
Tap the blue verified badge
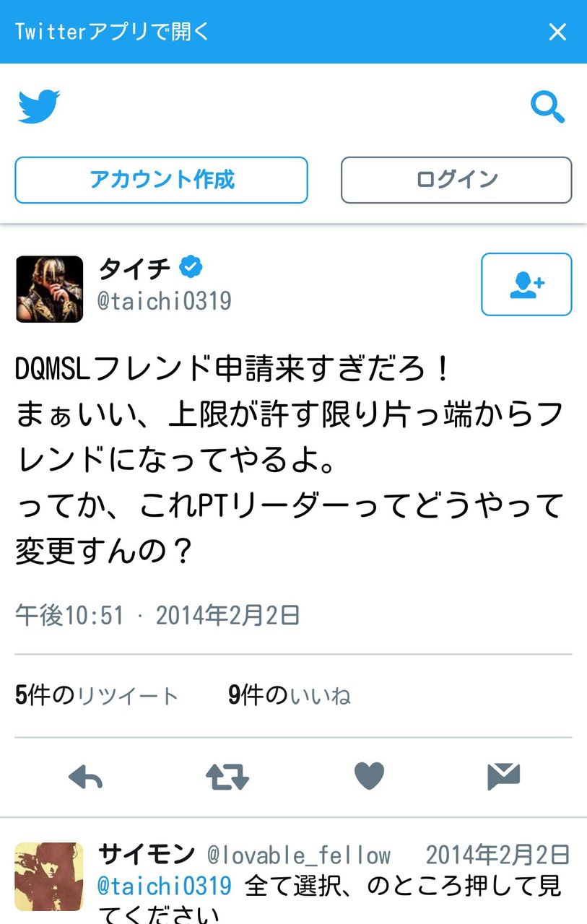coord(191,268)
